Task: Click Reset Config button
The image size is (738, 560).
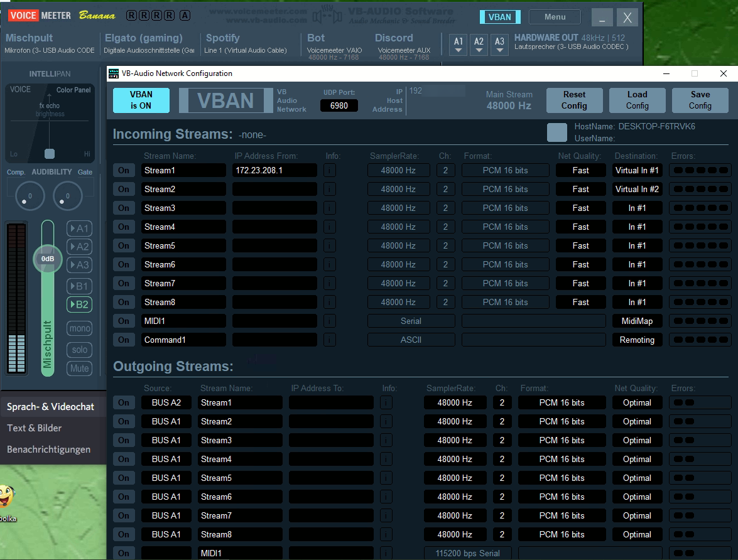Action: (x=574, y=100)
